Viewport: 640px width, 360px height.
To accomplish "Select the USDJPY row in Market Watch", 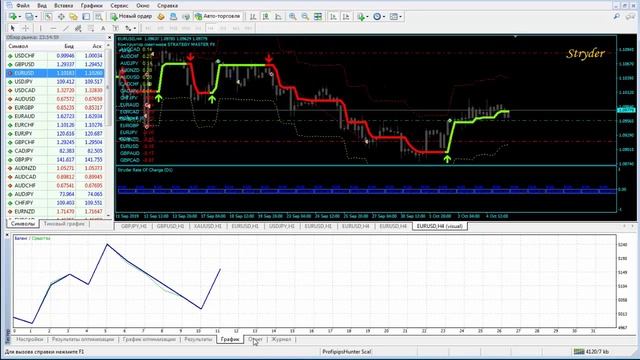I will tap(55, 82).
